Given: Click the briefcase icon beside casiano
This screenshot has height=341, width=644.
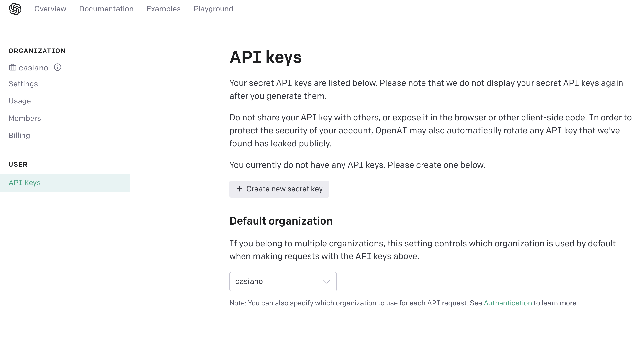Looking at the screenshot, I should tap(12, 67).
